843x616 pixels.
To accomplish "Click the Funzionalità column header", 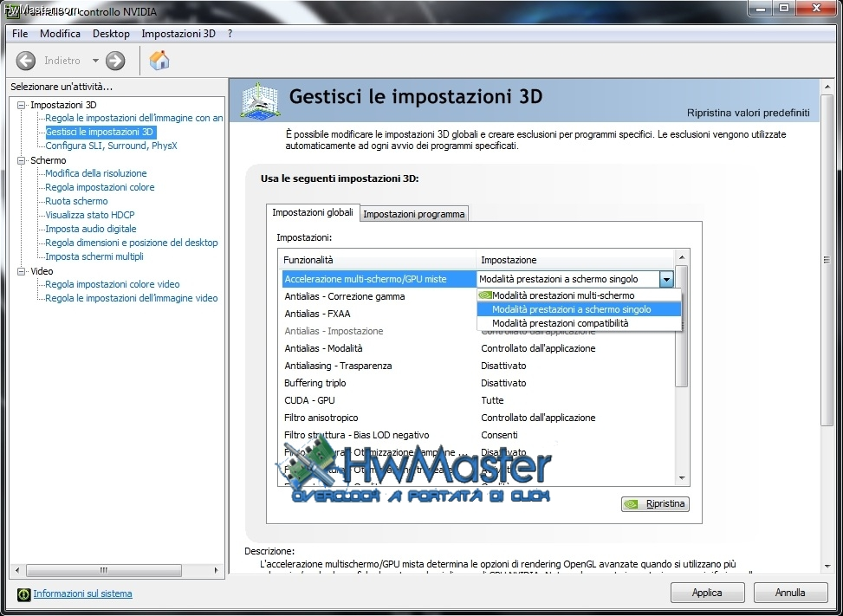I will (378, 260).
